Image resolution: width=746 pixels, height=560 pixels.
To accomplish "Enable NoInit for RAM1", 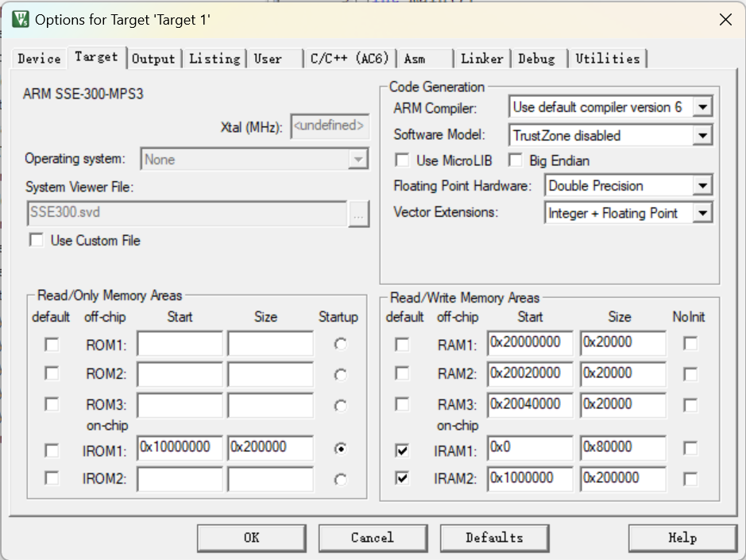I will (x=690, y=343).
